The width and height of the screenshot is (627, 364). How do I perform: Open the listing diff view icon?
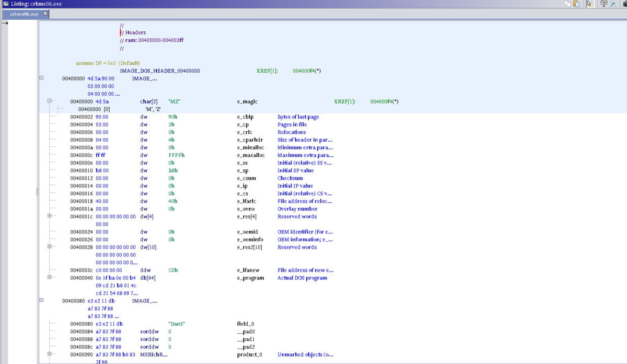point(613,4)
